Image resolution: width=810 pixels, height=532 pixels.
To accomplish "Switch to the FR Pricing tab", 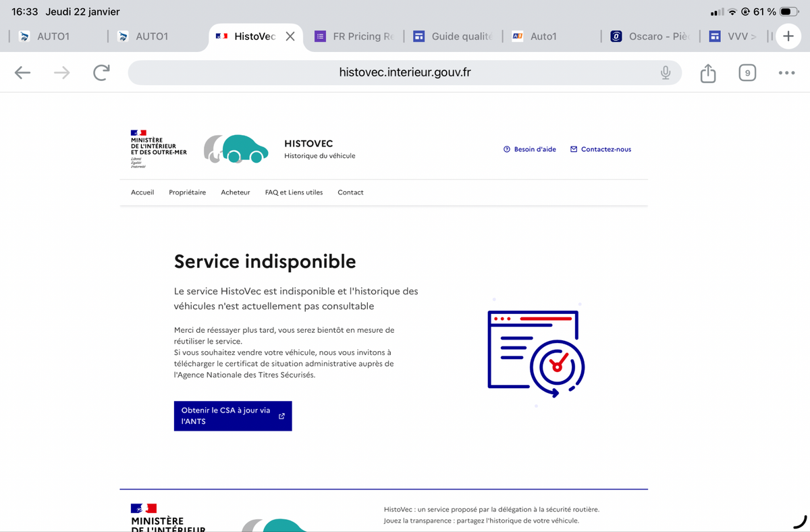I will [354, 36].
